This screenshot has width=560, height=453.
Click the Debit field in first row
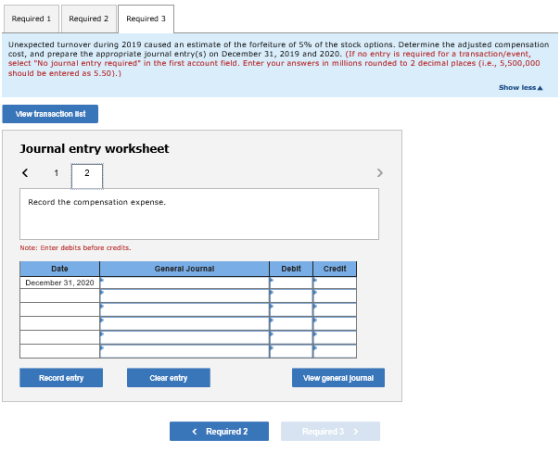pos(291,283)
